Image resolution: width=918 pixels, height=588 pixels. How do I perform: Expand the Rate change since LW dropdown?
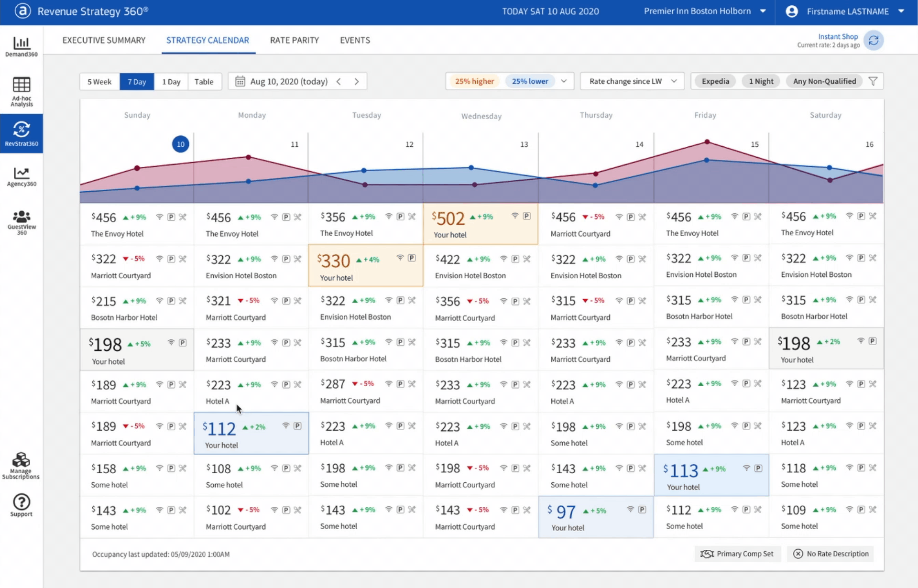click(632, 81)
